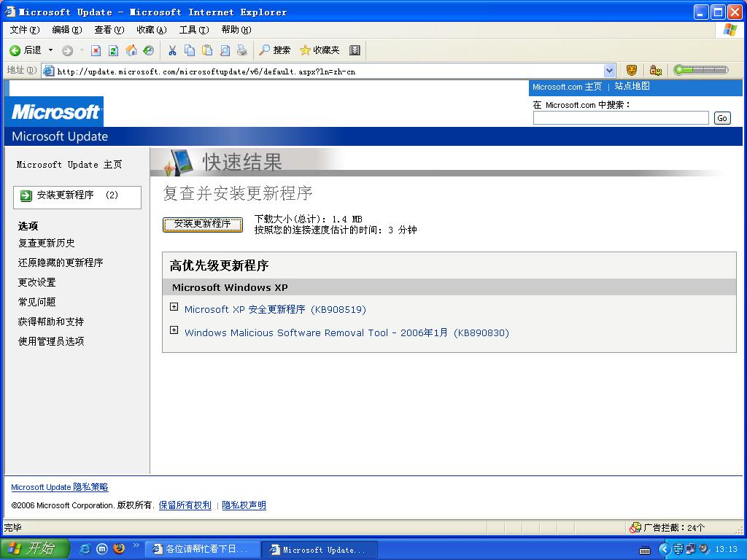
Task: Open the 开始 Start button
Action: (34, 549)
